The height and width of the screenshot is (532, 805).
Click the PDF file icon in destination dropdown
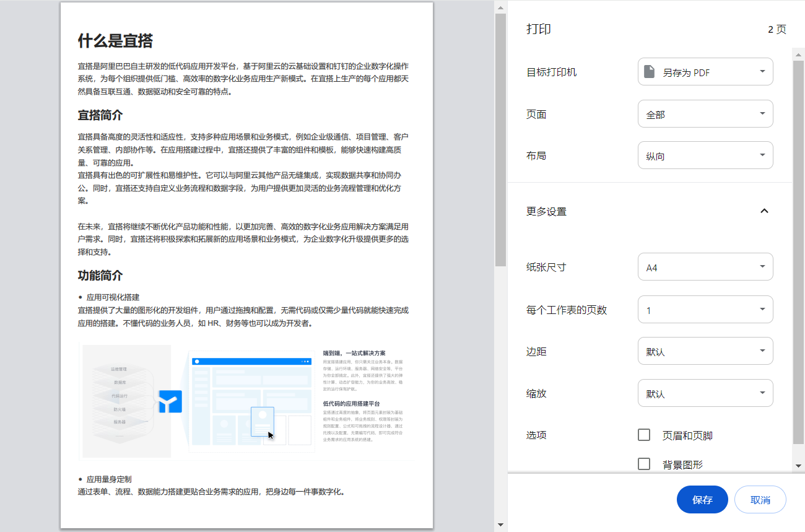[x=649, y=72]
